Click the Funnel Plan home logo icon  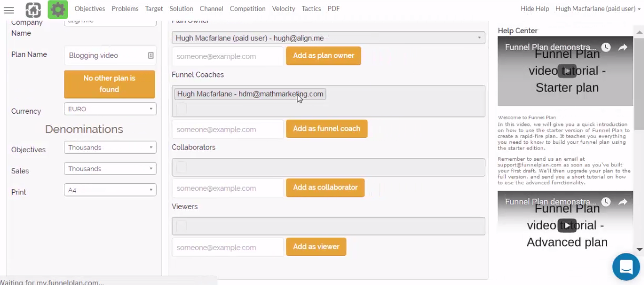(33, 9)
